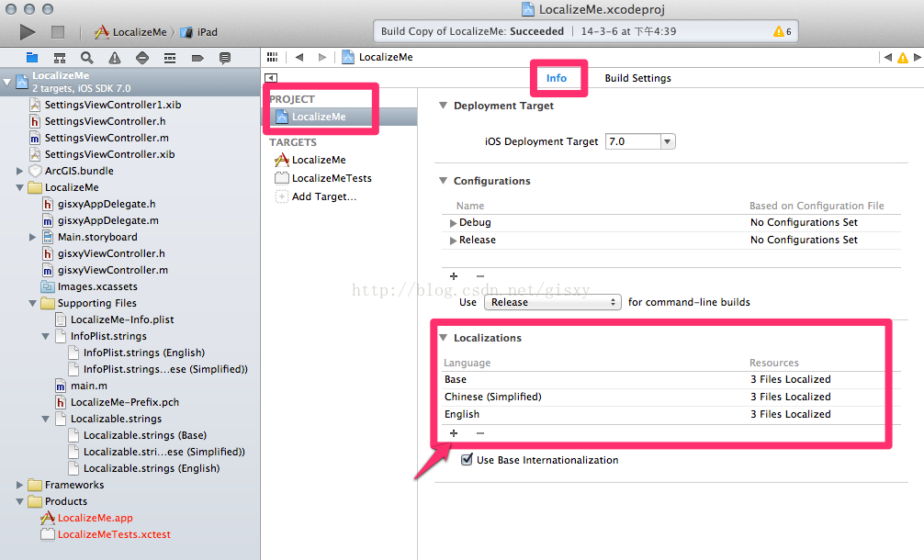Expand the Release configuration row

click(453, 241)
